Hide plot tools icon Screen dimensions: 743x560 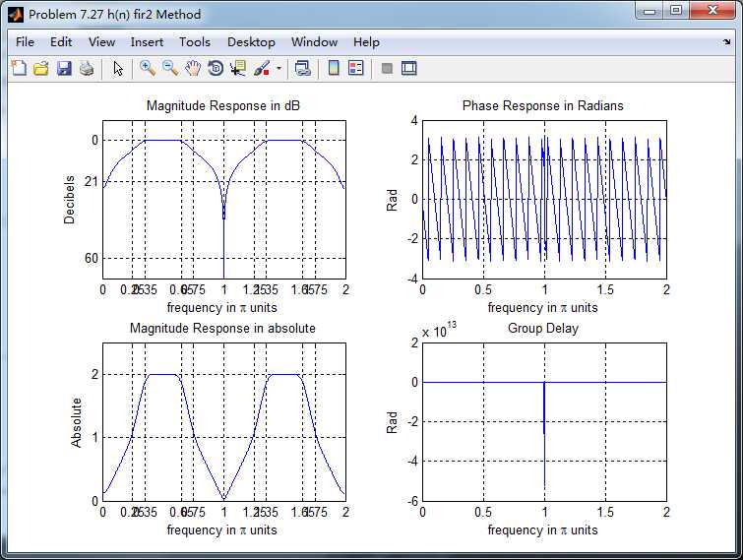coord(387,68)
